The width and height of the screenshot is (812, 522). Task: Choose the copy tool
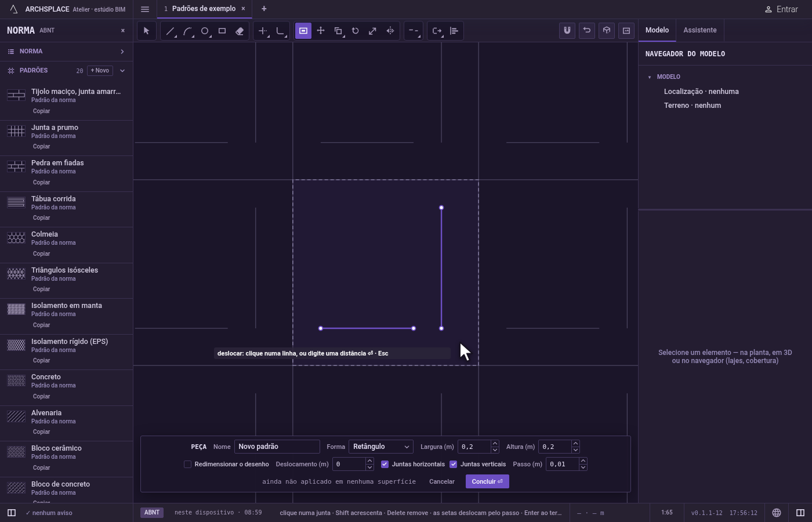point(338,31)
